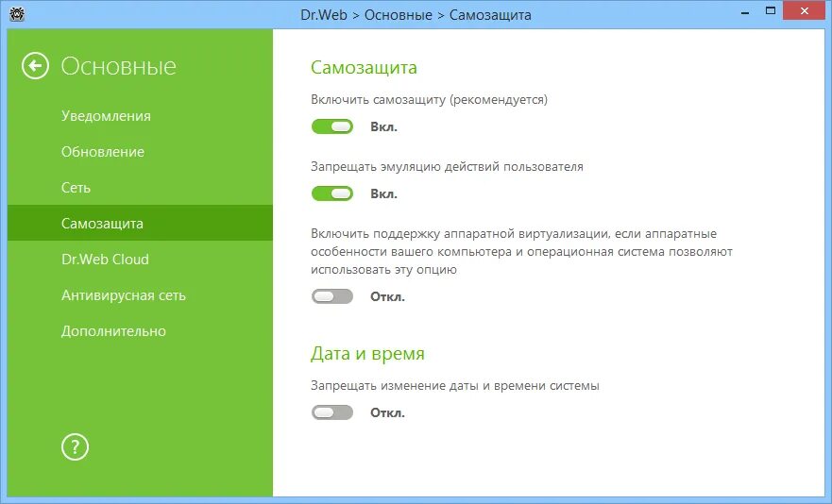Open the Антивирусная сеть section
Image resolution: width=832 pixels, height=504 pixels.
click(x=140, y=295)
